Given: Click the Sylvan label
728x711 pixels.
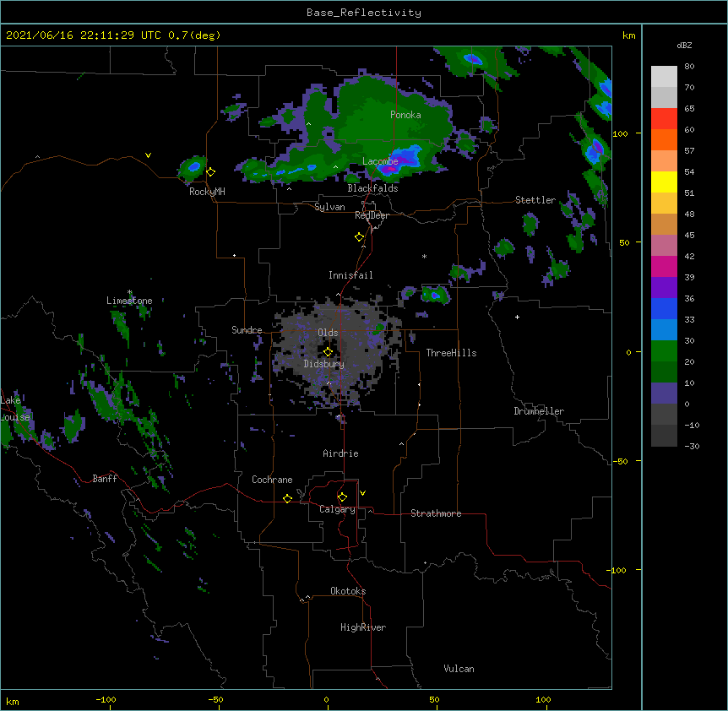Looking at the screenshot, I should 329,207.
